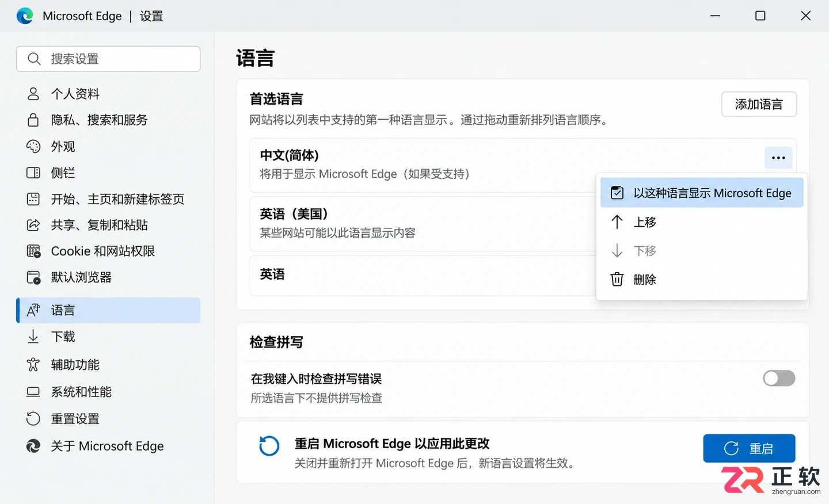The image size is (829, 504).
Task: Open Cookie 和网站权限 settings
Action: click(108, 251)
